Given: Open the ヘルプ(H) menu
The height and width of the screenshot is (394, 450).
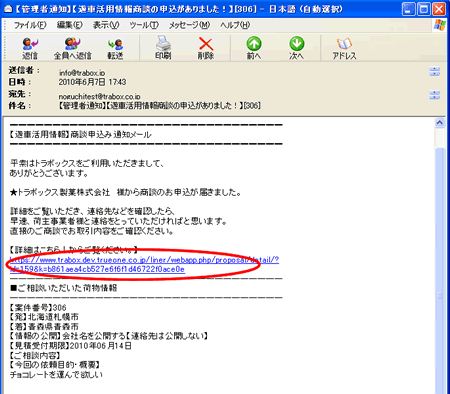Looking at the screenshot, I should pos(235,25).
